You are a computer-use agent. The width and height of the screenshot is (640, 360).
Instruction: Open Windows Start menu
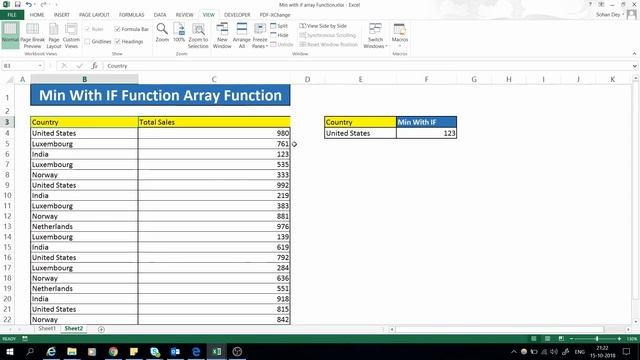10,351
